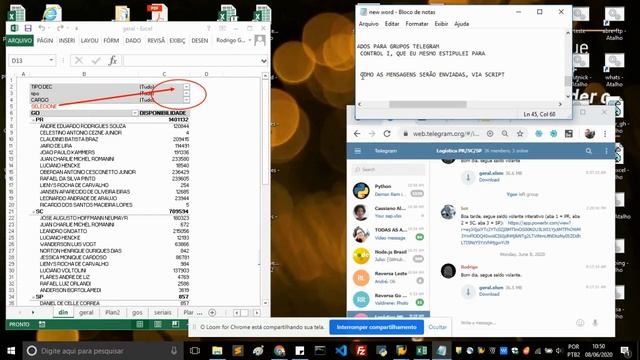
Task: Open the Reversa Leste chat
Action: point(388,278)
